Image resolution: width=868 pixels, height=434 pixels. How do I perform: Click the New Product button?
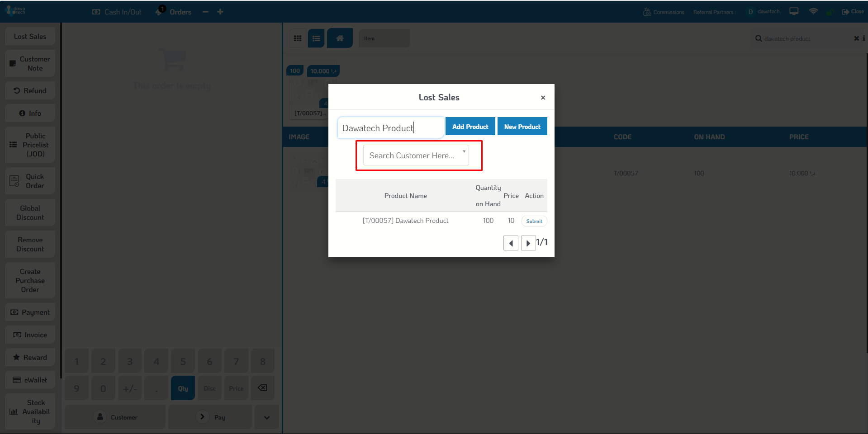(x=522, y=126)
